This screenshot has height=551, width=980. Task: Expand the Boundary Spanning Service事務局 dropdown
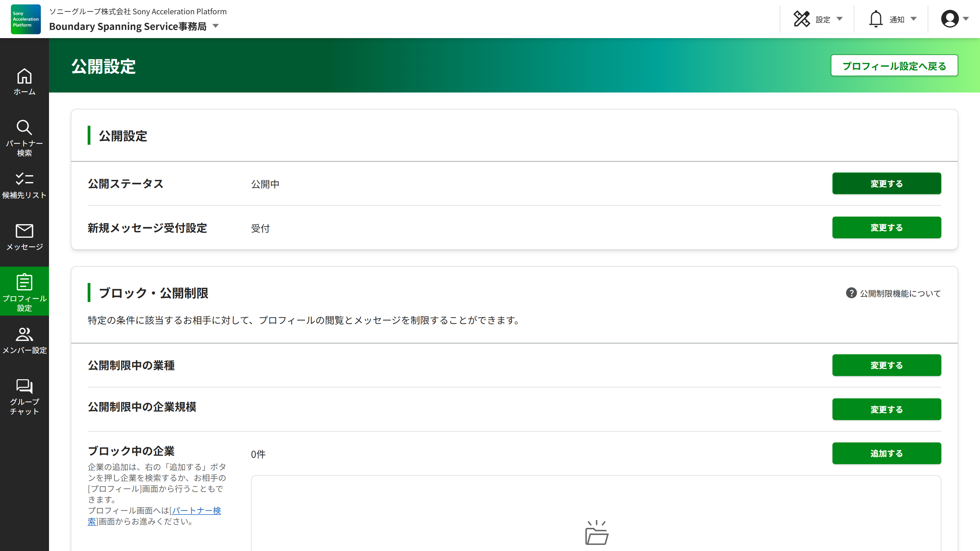[215, 26]
